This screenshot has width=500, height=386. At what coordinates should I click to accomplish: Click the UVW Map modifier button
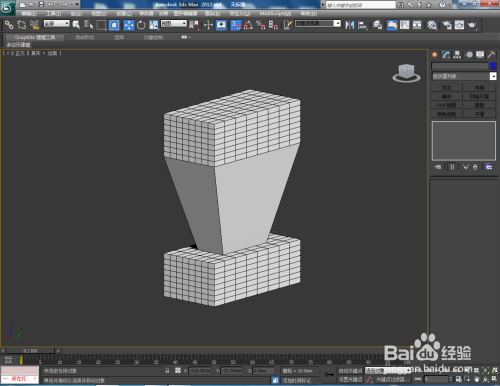[446, 105]
